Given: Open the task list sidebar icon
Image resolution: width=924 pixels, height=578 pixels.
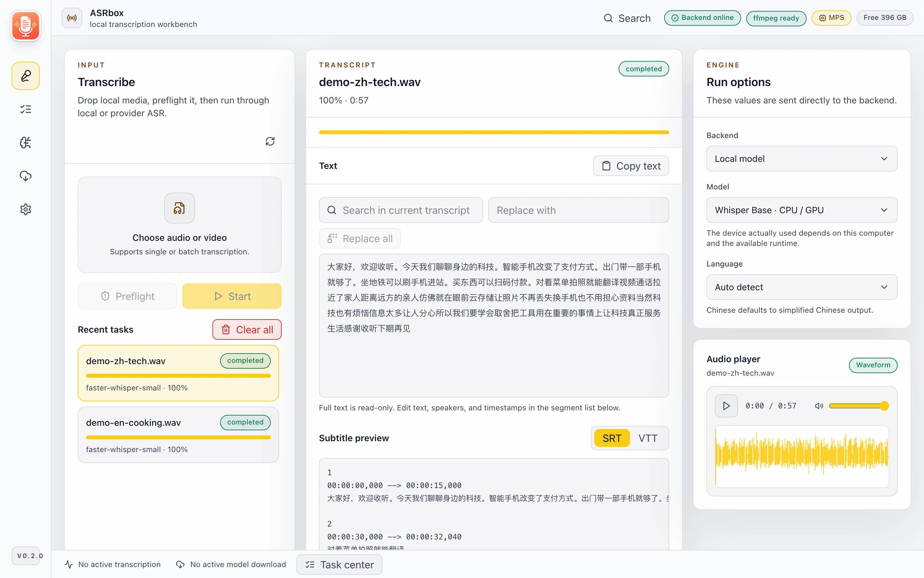Looking at the screenshot, I should [26, 109].
